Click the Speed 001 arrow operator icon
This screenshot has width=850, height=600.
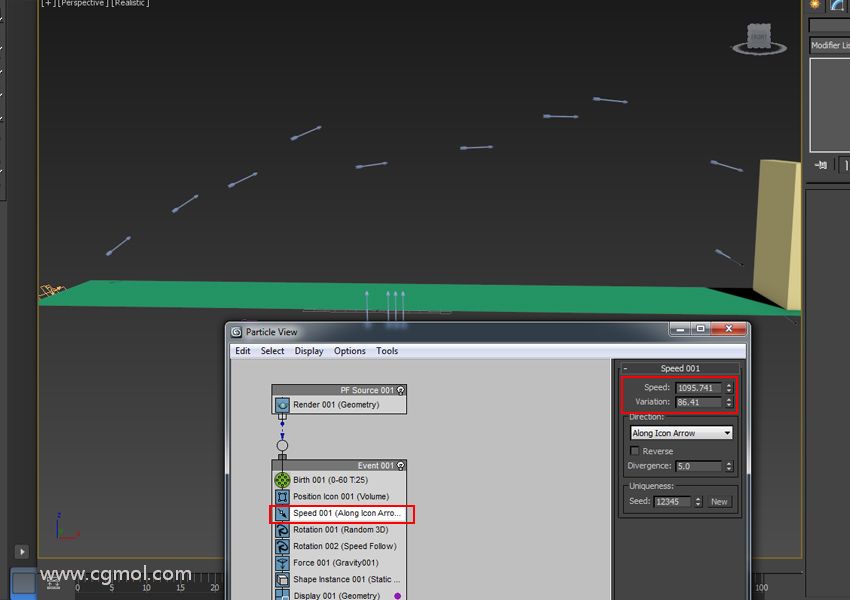tap(282, 513)
